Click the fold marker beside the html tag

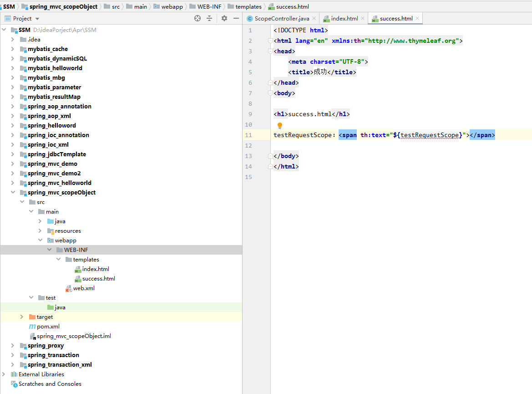[270, 41]
